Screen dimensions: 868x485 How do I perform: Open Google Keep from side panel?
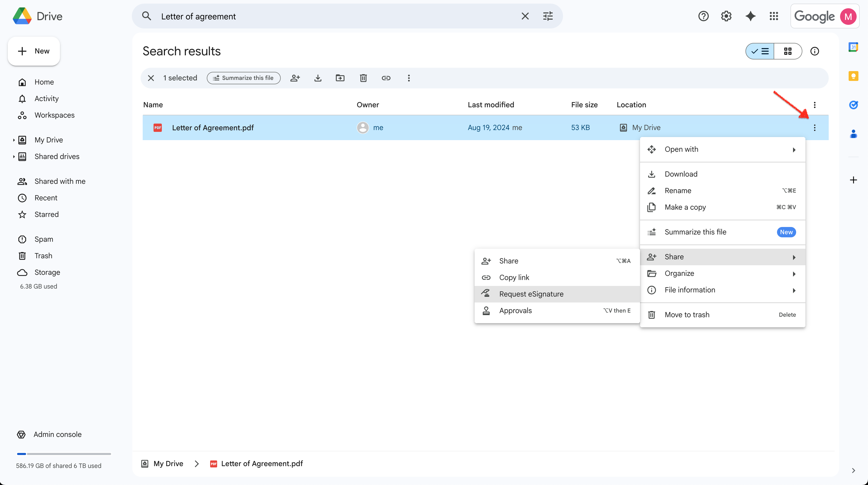[853, 76]
